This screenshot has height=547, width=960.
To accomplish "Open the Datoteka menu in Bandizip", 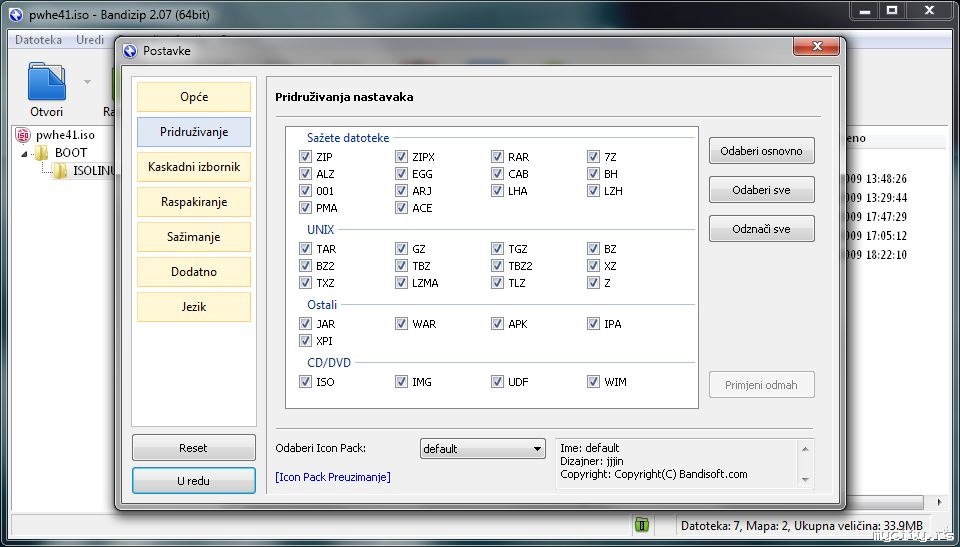I will coord(39,40).
